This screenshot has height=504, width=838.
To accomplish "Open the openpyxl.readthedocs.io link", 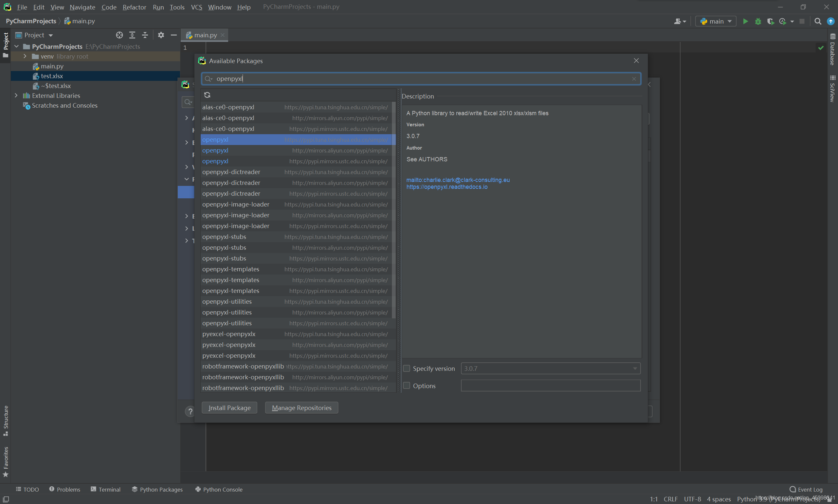I will tap(447, 187).
